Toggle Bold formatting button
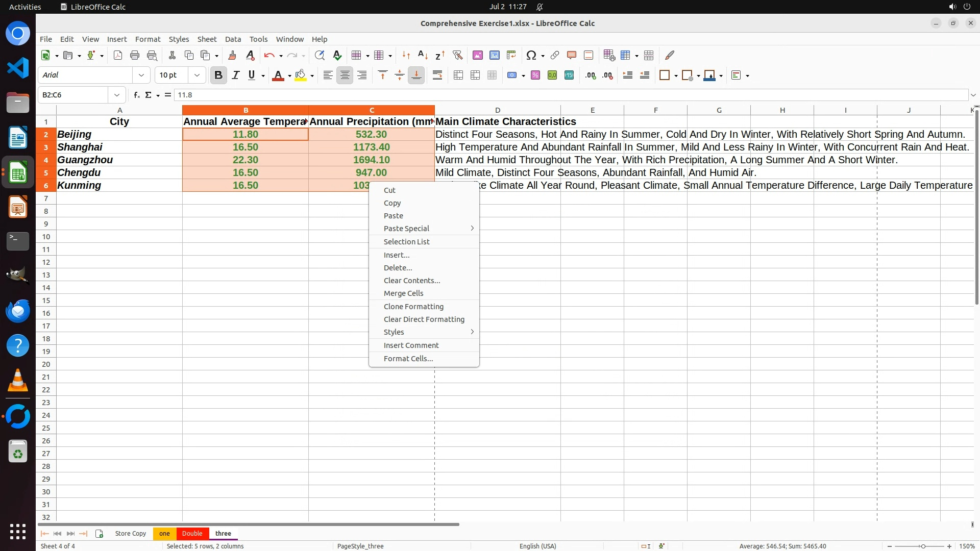The height and width of the screenshot is (551, 980). click(x=218, y=76)
